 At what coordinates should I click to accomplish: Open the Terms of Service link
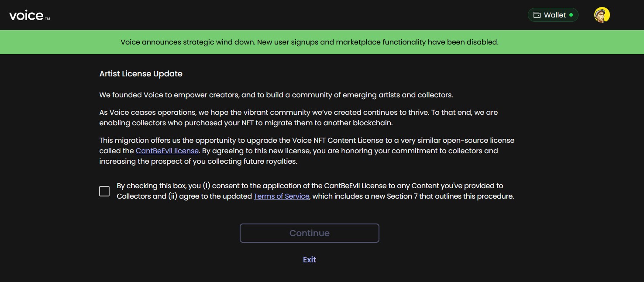(282, 196)
